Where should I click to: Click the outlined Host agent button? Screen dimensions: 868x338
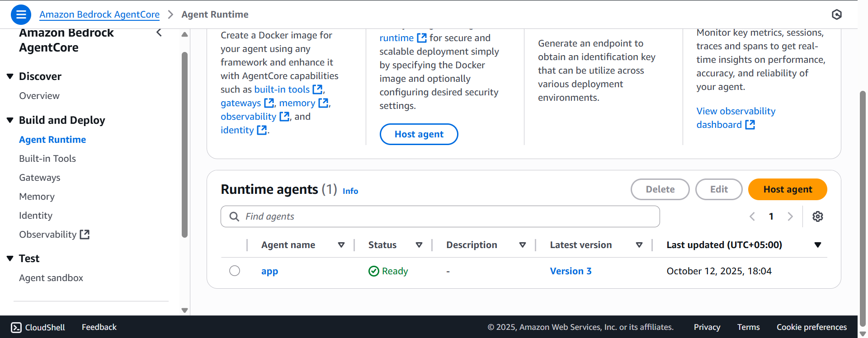[x=419, y=134]
